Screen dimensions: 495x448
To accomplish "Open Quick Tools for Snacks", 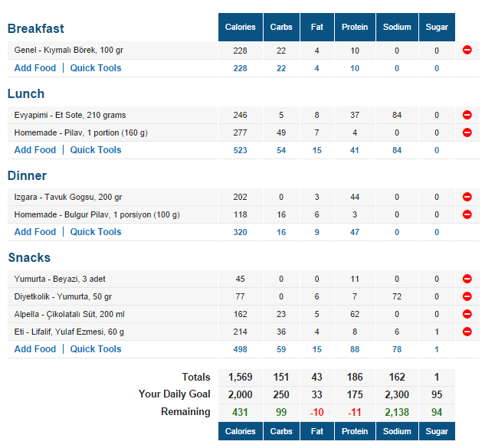I will [x=96, y=349].
